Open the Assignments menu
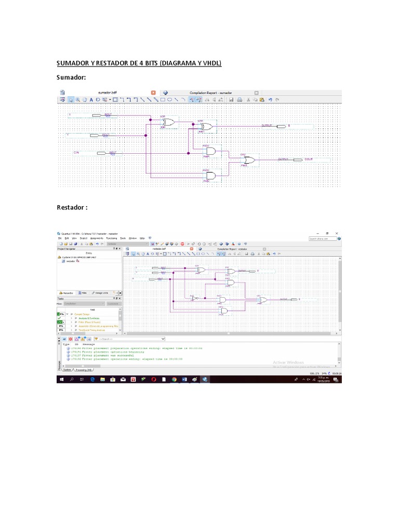Viewport: 399px width, 532px height. [x=97, y=238]
